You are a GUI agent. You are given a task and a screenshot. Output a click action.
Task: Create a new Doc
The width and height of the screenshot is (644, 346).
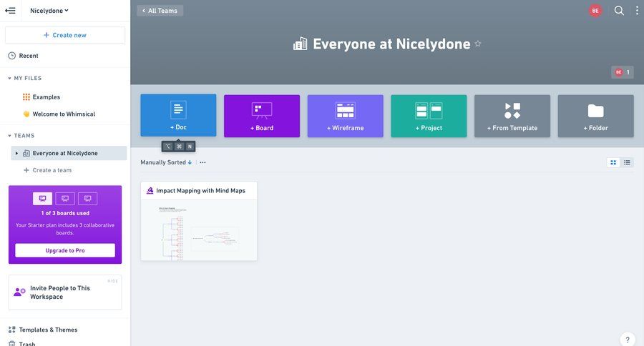(x=178, y=115)
